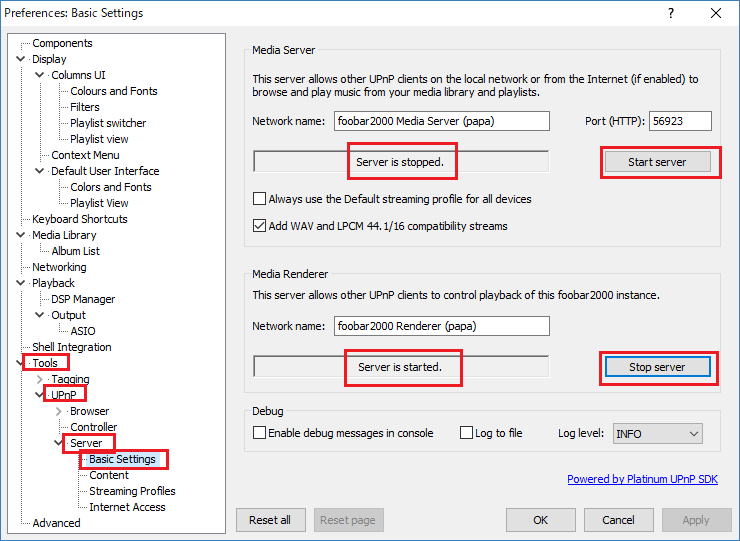Click Stop server for Media Renderer
740x541 pixels.
click(657, 367)
